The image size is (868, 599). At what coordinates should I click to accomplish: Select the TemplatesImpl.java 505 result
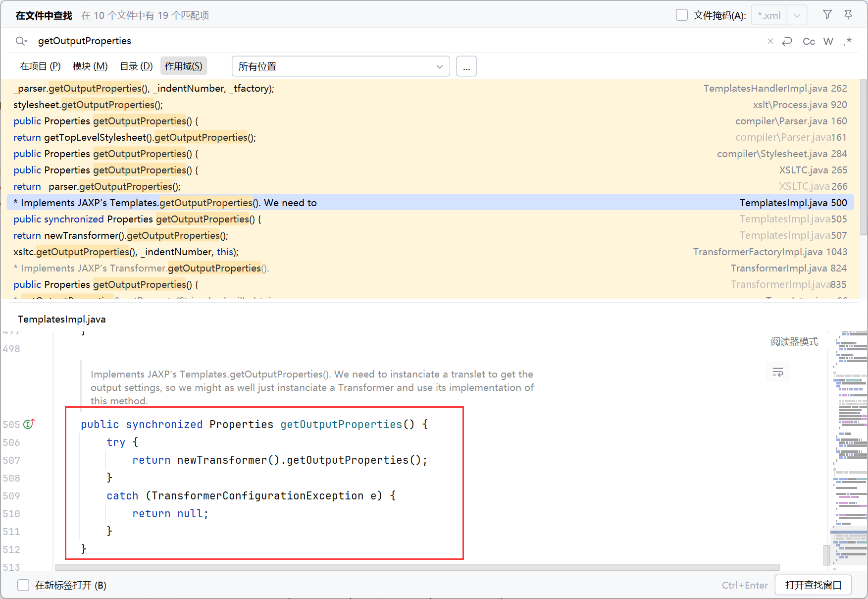click(x=430, y=219)
